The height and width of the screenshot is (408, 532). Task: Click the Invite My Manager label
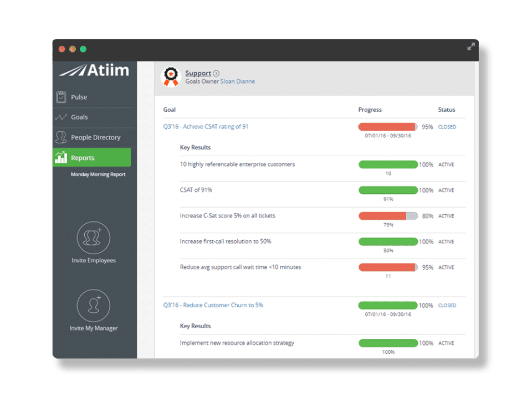pos(94,328)
